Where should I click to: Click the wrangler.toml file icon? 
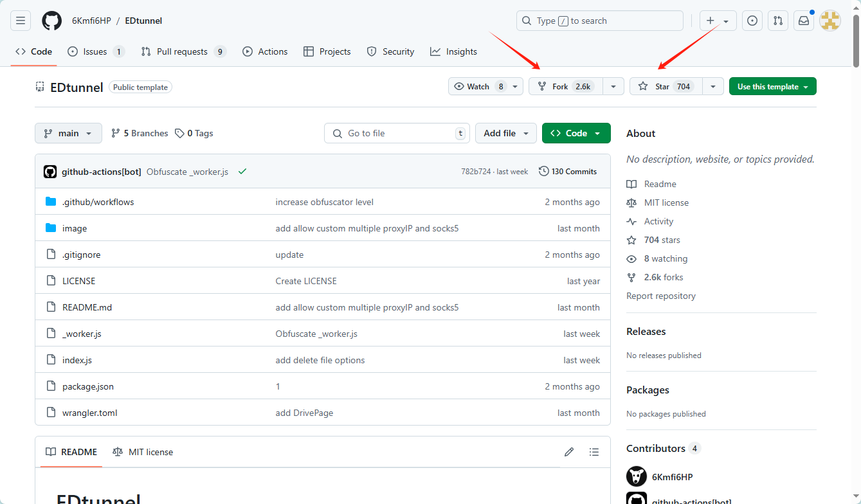click(51, 413)
